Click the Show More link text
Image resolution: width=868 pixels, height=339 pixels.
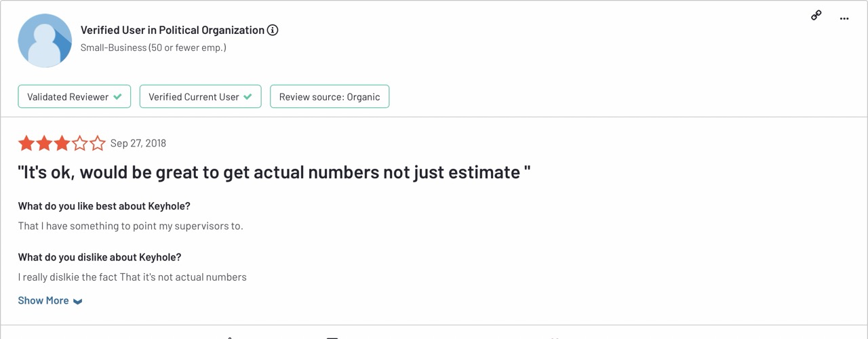point(43,300)
